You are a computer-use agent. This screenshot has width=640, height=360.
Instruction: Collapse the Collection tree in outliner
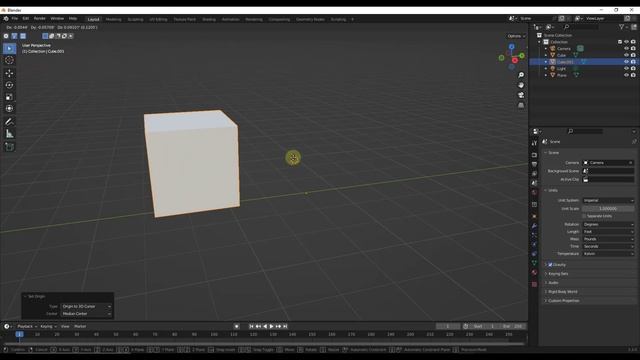click(539, 42)
